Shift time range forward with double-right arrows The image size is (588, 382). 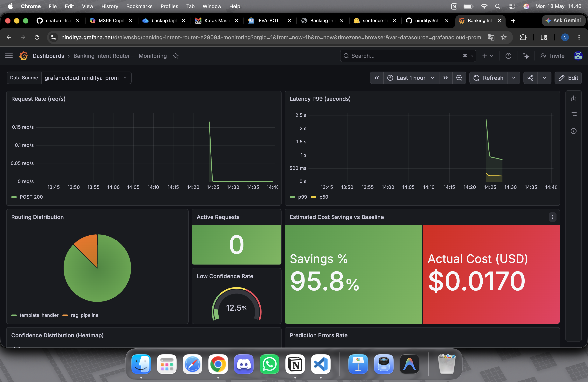tap(445, 78)
